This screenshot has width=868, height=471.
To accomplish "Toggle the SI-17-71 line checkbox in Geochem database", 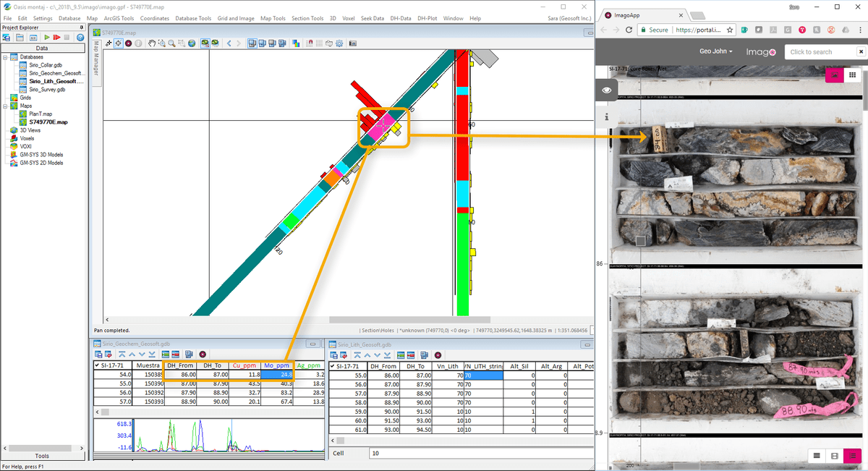I will [x=98, y=366].
